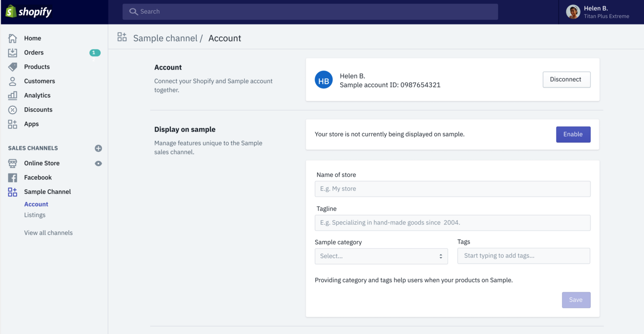The image size is (644, 334).
Task: Disconnect the Sample account
Action: (566, 80)
